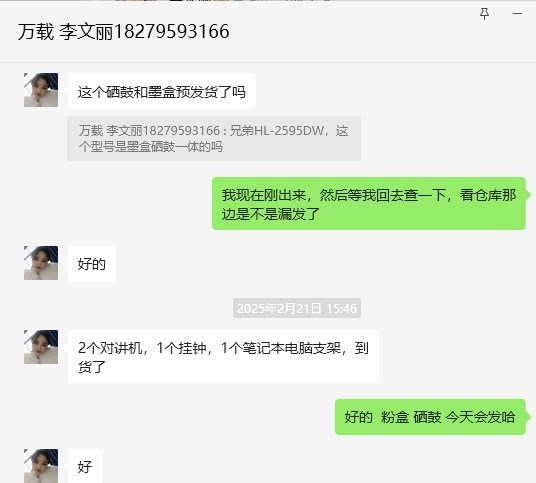Click contact name 万载 李文丽 in chat header
Viewport: 536px width, 483px height.
(x=65, y=32)
